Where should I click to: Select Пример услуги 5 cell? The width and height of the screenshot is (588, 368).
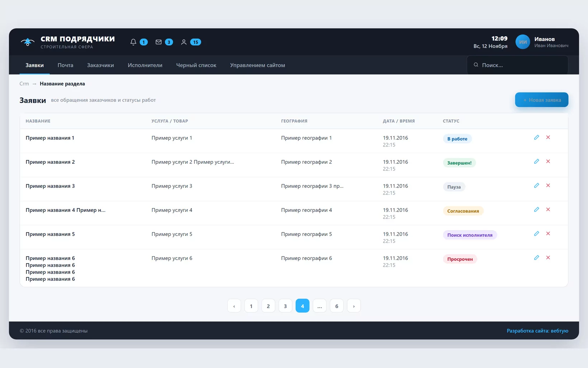pyautogui.click(x=172, y=234)
